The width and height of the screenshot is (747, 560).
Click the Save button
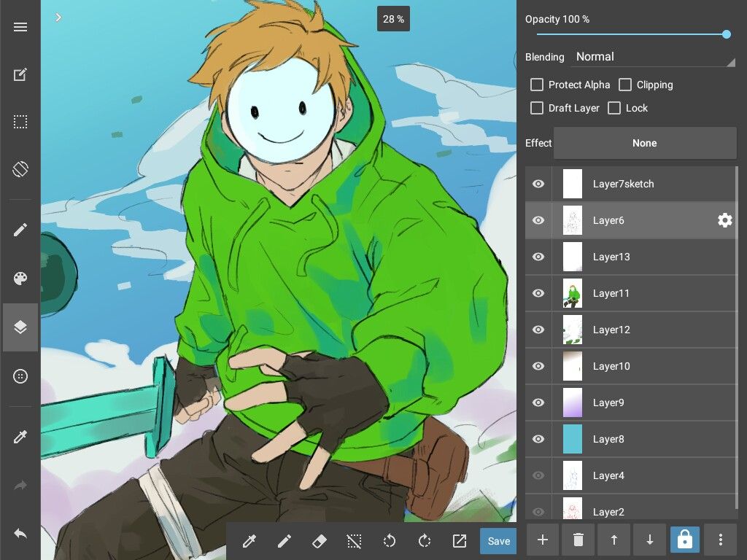click(498, 541)
